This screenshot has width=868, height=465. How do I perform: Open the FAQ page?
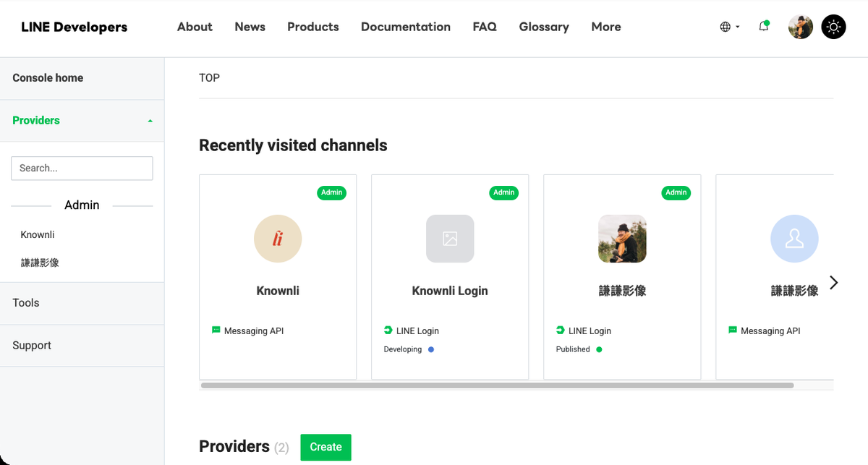click(485, 27)
